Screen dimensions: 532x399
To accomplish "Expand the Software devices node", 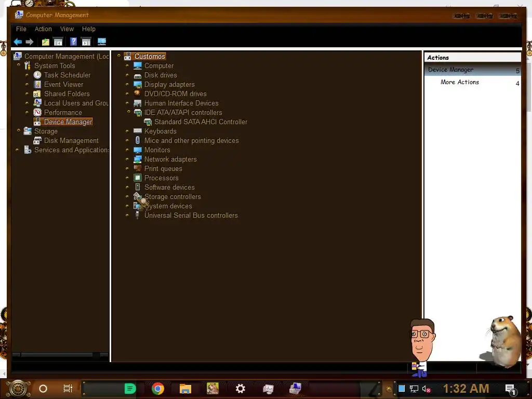I will pos(127,187).
